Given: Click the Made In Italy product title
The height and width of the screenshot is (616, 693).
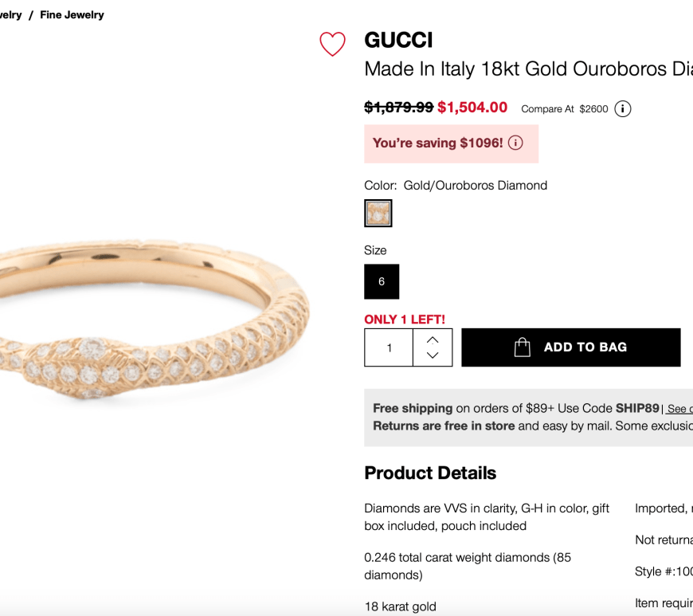Looking at the screenshot, I should (x=526, y=69).
